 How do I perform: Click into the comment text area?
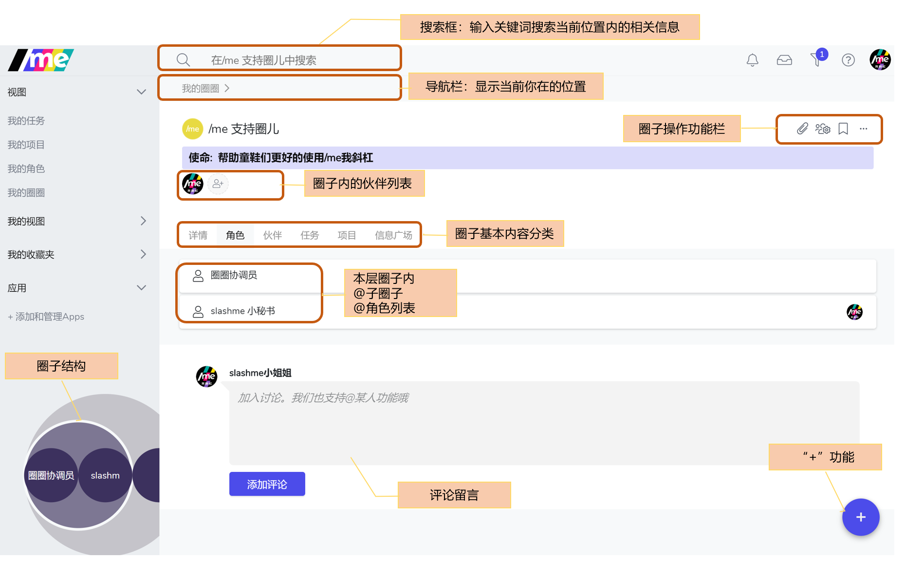coord(544,423)
